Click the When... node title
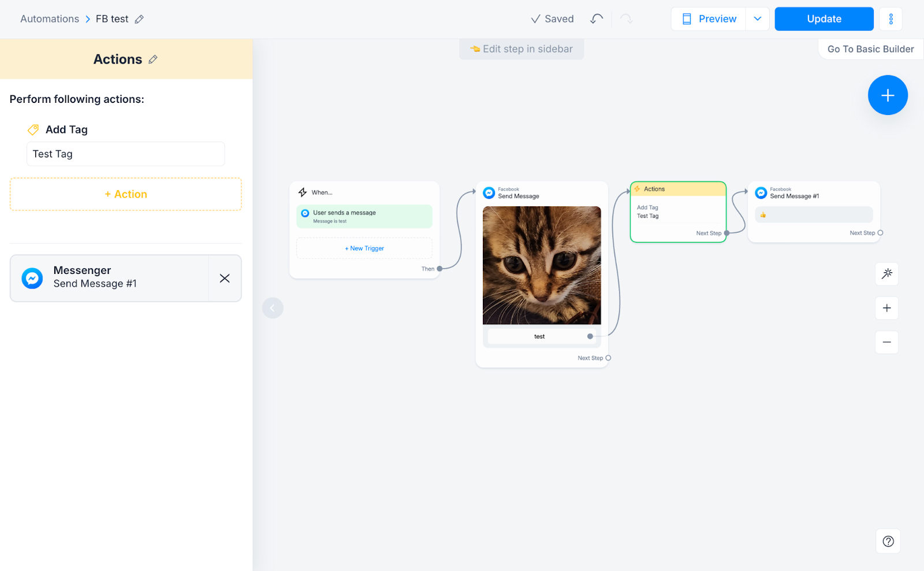924x571 pixels. click(322, 192)
